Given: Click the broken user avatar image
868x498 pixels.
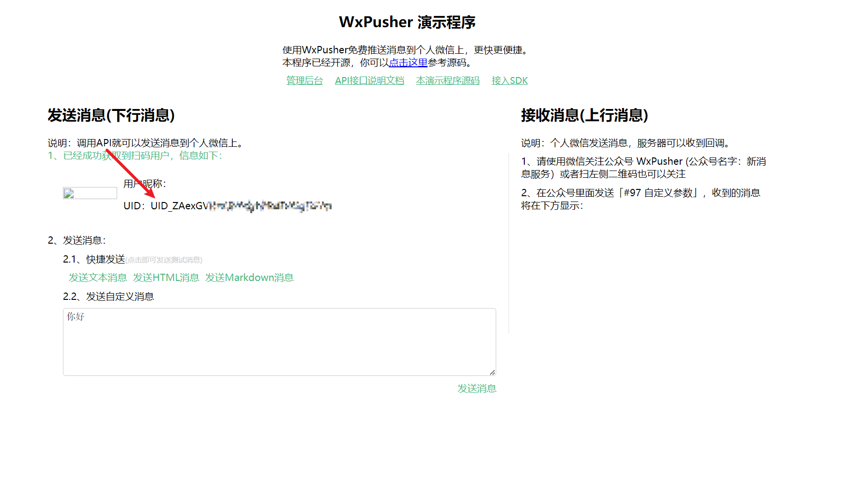Looking at the screenshot, I should click(90, 193).
